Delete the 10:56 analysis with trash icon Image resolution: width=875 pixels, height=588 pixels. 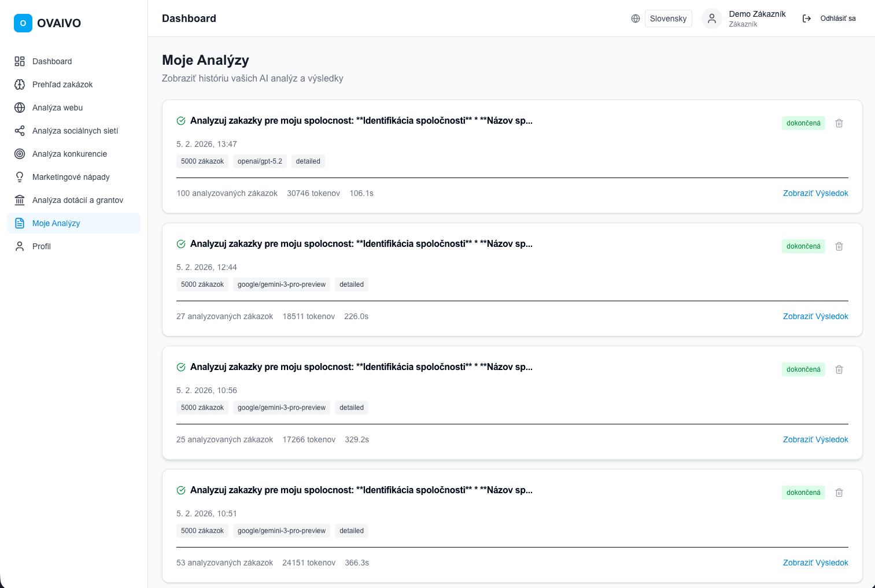(839, 369)
